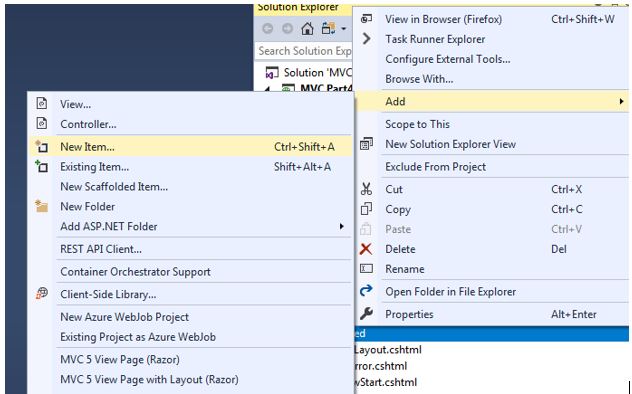Expand the Add submenu arrow

[621, 102]
